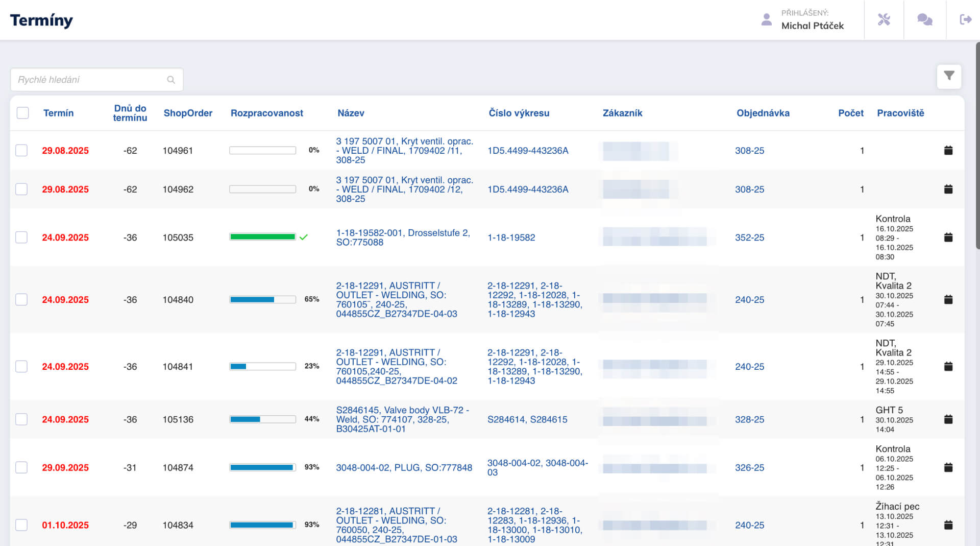The height and width of the screenshot is (546, 980).
Task: Click 0% progress bar of ShopOrder 104961
Action: coord(263,150)
